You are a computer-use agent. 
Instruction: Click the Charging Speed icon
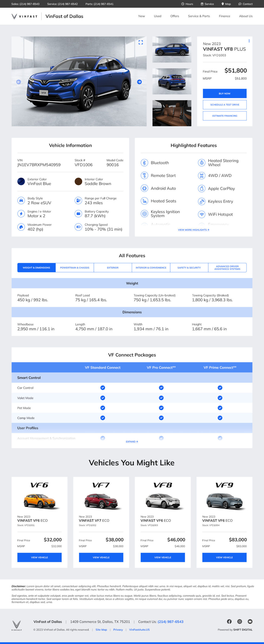[x=78, y=227]
